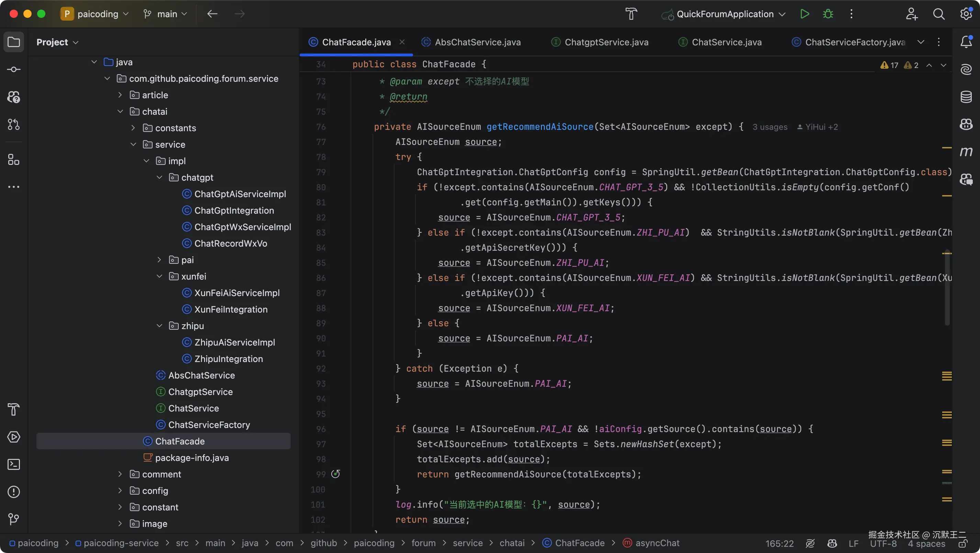Click the 3 usages inlay hint

tap(770, 127)
